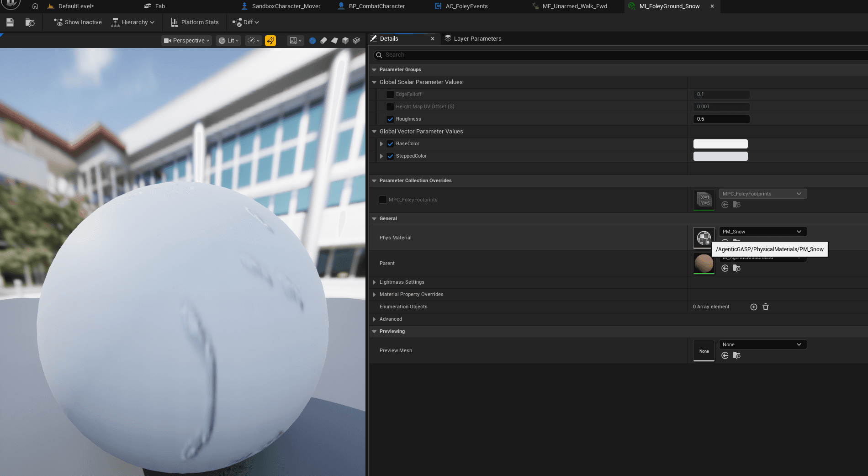
Task: Delete all Enumeration Objects elements
Action: click(766, 307)
